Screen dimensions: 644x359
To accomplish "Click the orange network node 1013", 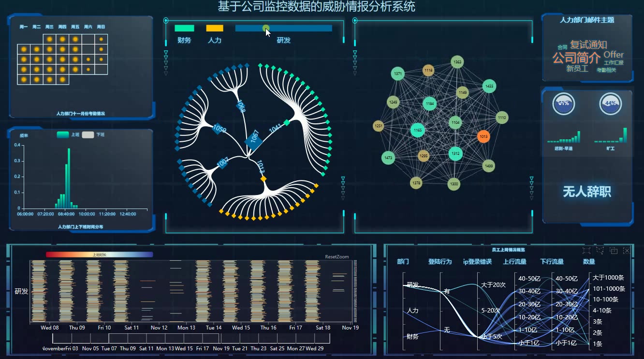I will [483, 136].
